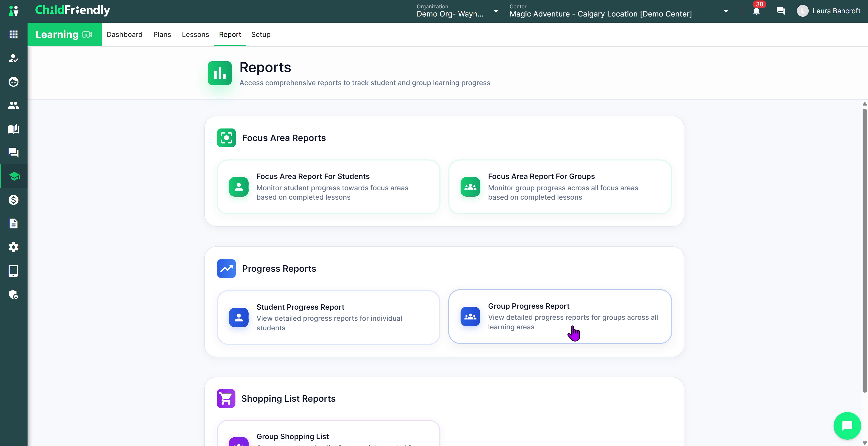Click the scrollbar up arrow
The image size is (868, 446).
point(865,104)
